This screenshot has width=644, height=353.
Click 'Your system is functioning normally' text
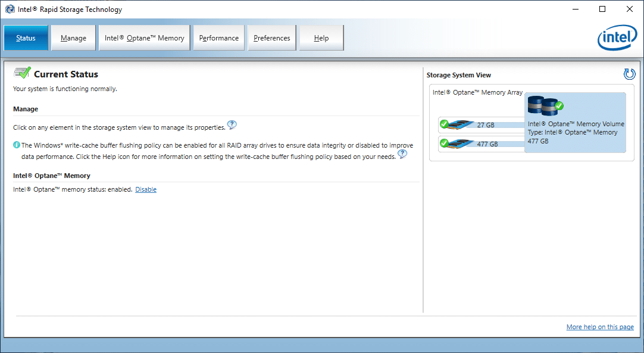65,89
